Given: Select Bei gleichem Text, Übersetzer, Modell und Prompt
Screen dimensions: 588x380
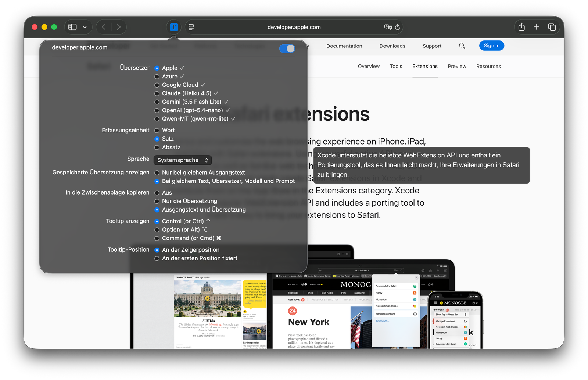Looking at the screenshot, I should [x=157, y=181].
